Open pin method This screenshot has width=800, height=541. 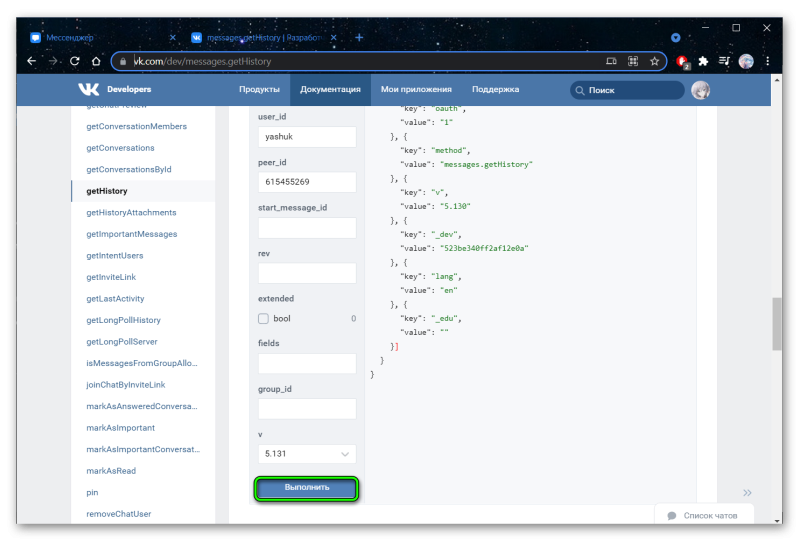(92, 493)
